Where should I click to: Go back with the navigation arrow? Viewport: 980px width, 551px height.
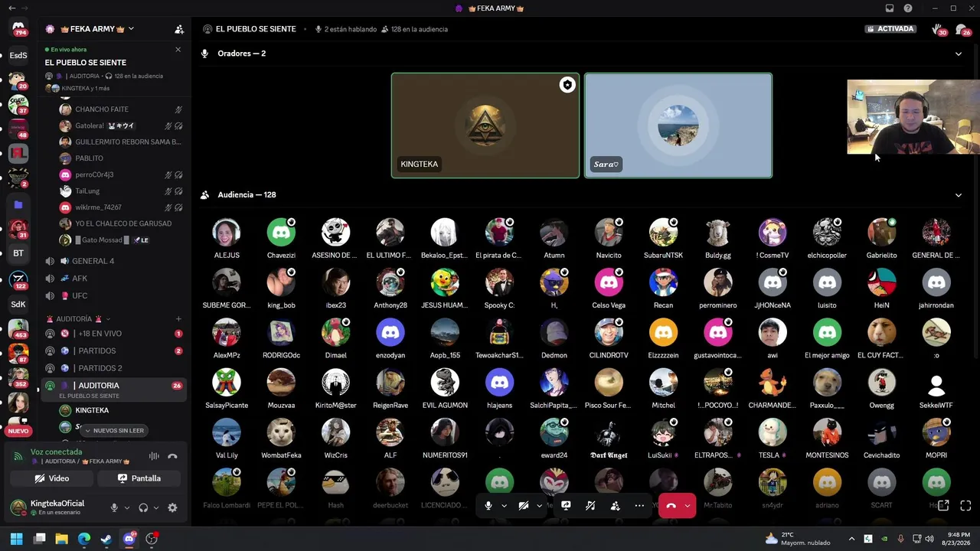(x=12, y=8)
